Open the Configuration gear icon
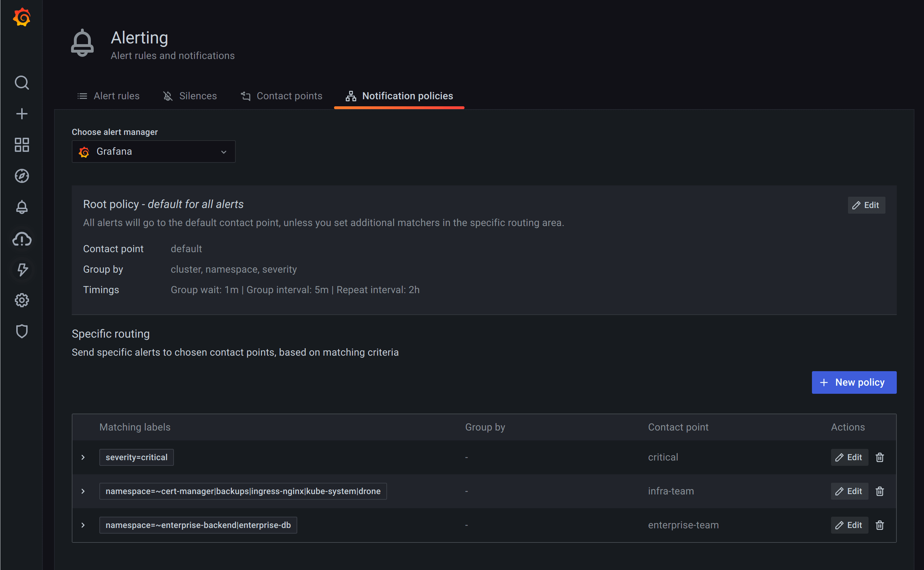This screenshot has width=924, height=570. [22, 300]
